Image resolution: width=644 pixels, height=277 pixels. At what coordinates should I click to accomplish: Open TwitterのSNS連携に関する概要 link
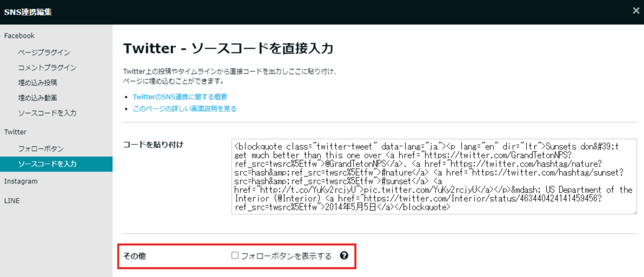point(180,97)
